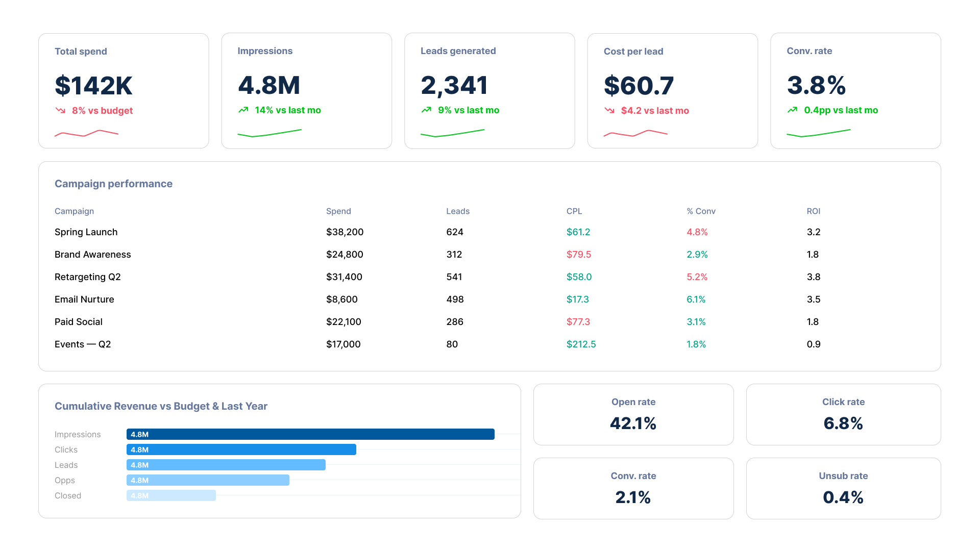Click the $212.5 CPL cell
980x551 pixels.
pyautogui.click(x=581, y=344)
